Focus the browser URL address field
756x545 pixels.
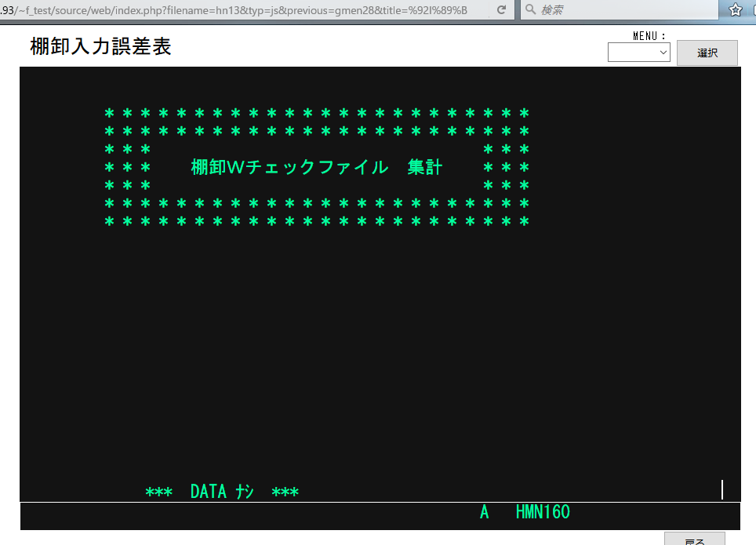(235, 10)
